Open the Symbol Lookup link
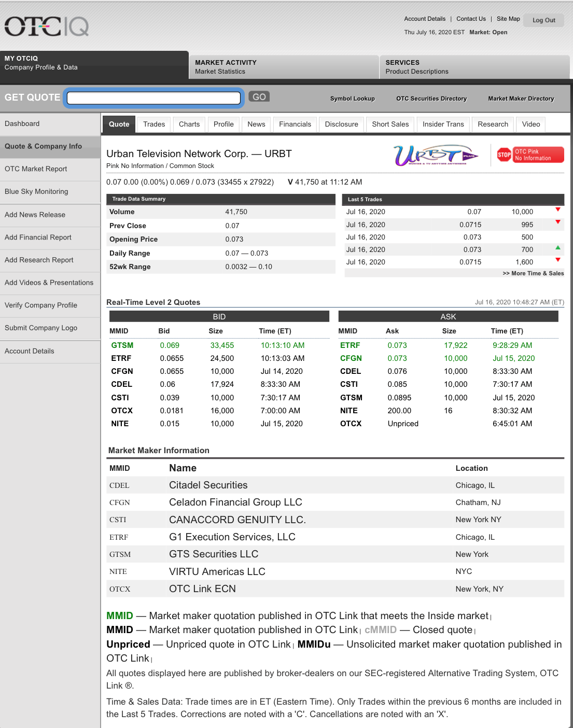The width and height of the screenshot is (573, 728). [x=353, y=99]
